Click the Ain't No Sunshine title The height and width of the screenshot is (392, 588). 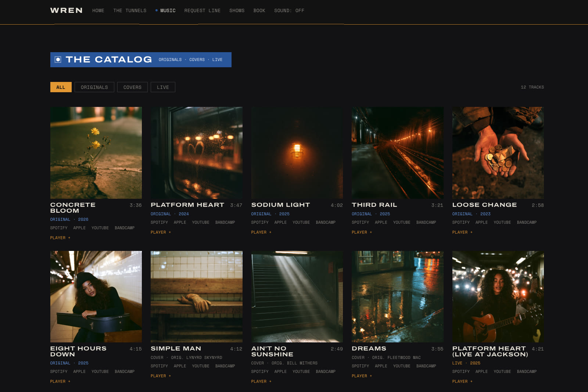272,351
